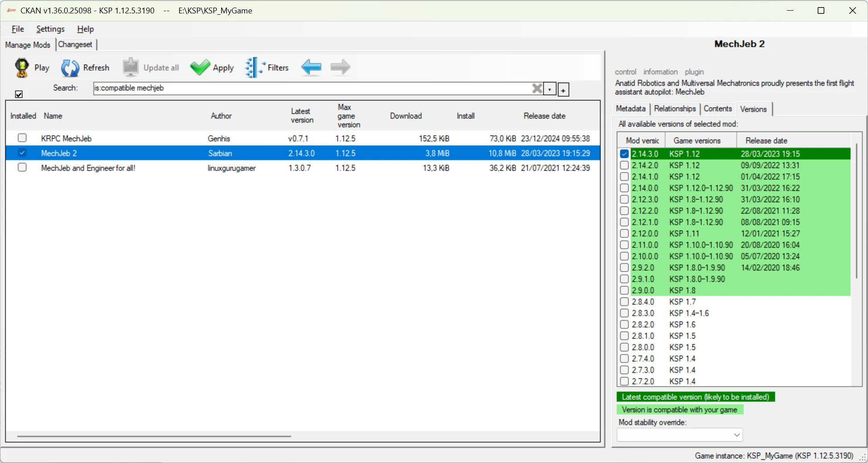
Task: Click the Refresh arrows icon
Action: (x=70, y=68)
